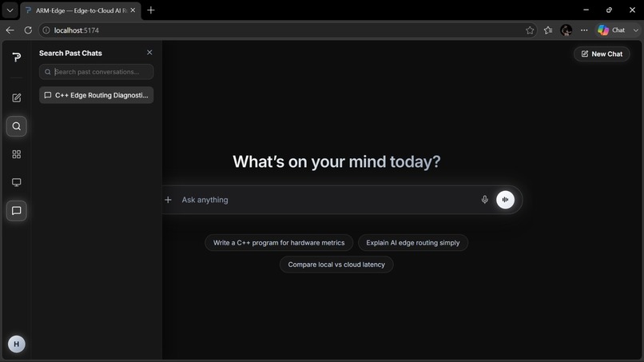Viewport: 644px width, 362px height.
Task: Open new chat from sidebar edit icon
Action: [17, 97]
